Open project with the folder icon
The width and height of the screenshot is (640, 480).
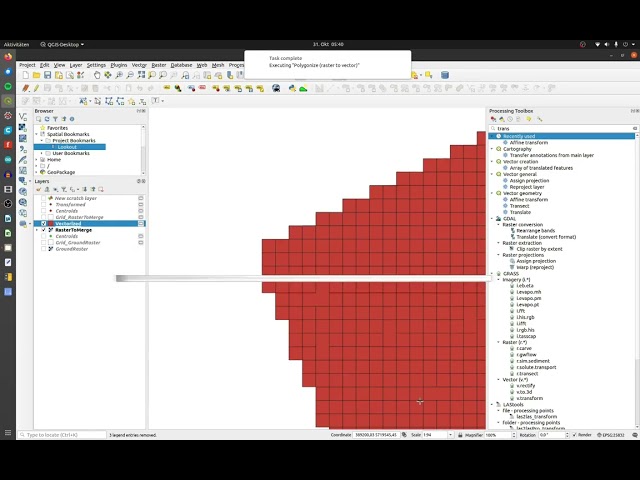[x=37, y=75]
